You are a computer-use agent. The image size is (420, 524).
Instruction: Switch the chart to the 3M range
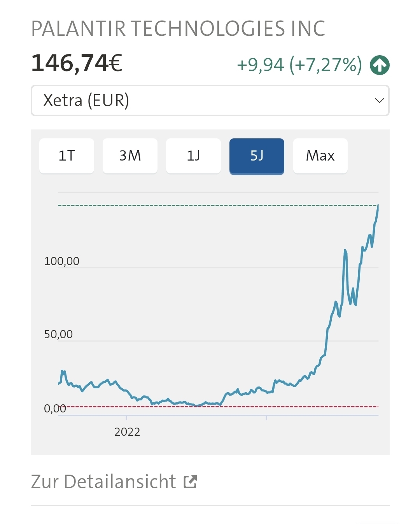[x=130, y=156]
